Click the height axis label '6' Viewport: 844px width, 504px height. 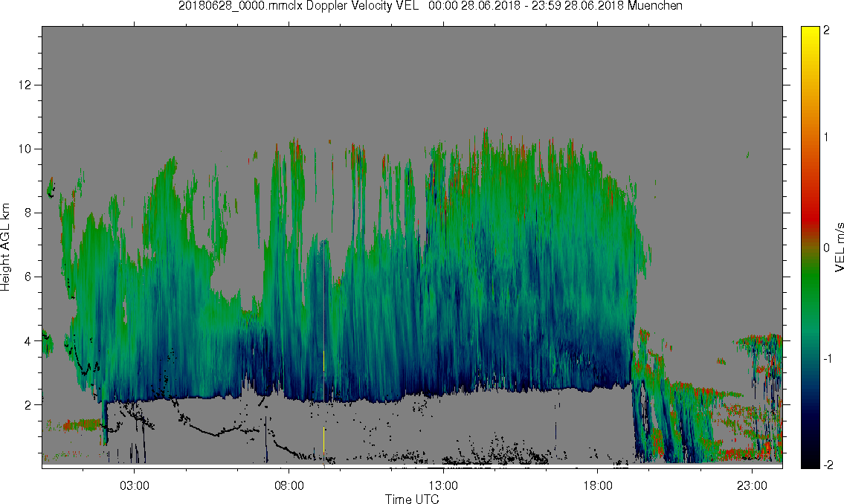(28, 277)
